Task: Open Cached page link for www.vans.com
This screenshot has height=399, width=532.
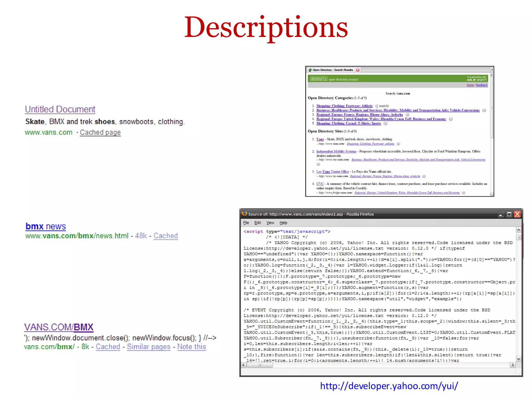Action: [x=100, y=132]
